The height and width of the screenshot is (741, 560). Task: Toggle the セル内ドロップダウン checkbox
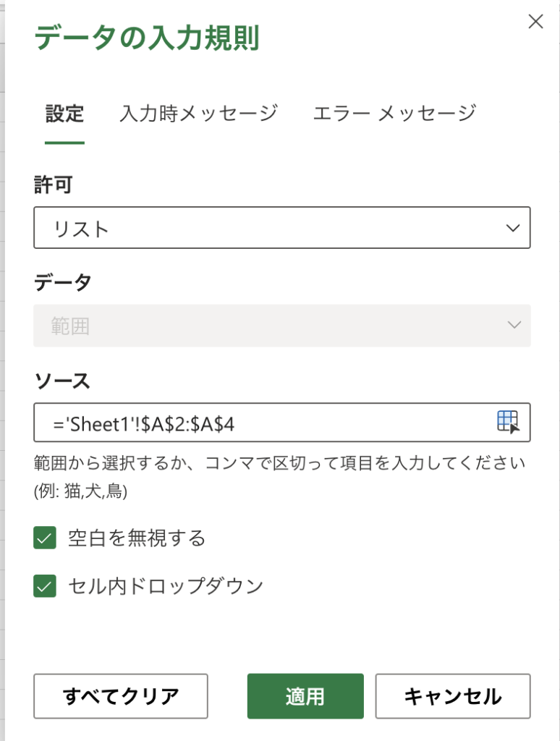45,586
